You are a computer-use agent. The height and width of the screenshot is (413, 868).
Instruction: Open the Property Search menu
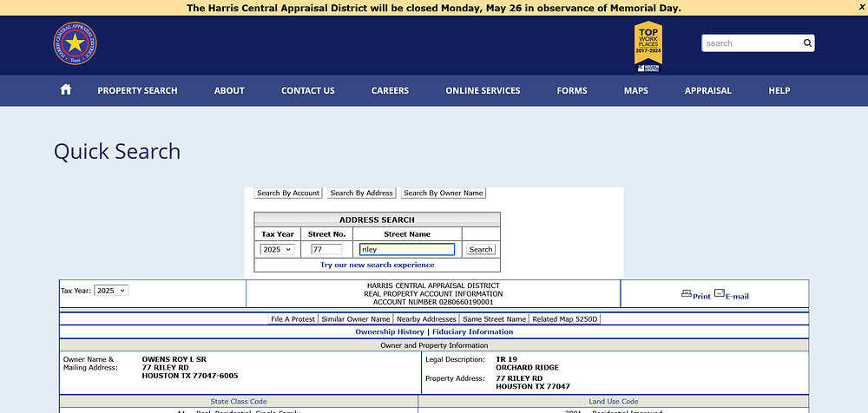137,91
